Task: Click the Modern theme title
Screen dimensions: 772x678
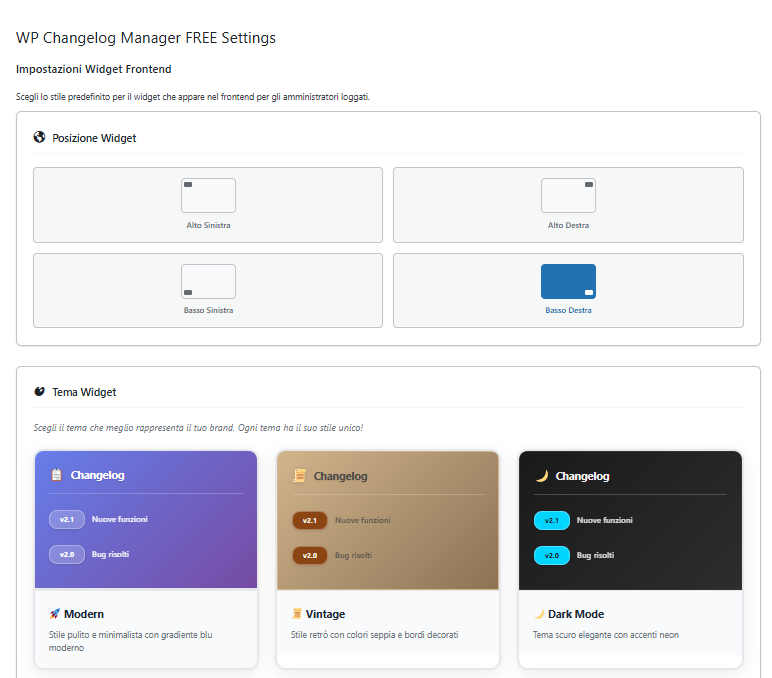Action: 84,614
